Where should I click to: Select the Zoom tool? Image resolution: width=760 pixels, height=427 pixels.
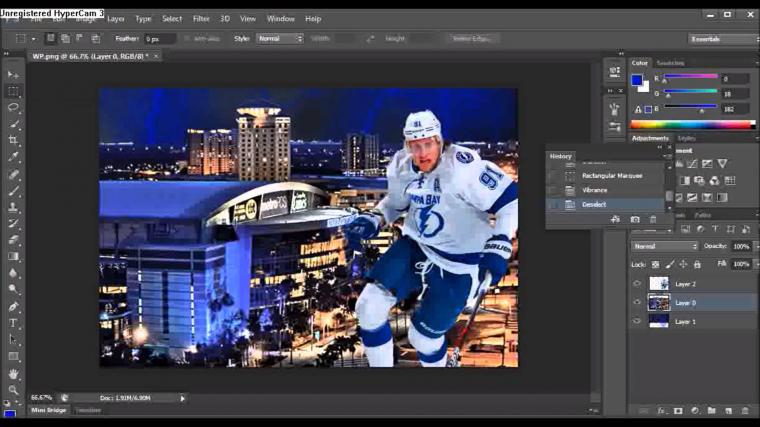click(x=13, y=390)
